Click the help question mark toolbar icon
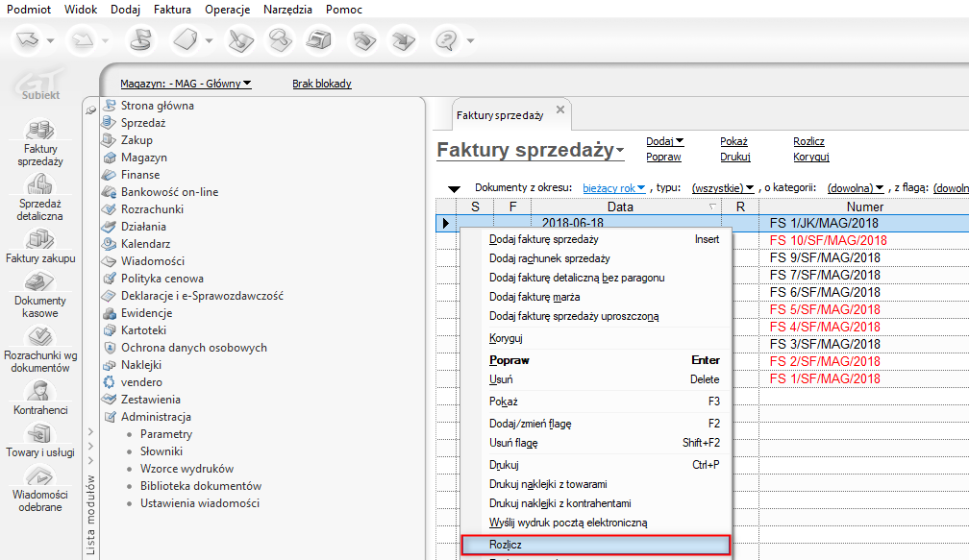 446,40
